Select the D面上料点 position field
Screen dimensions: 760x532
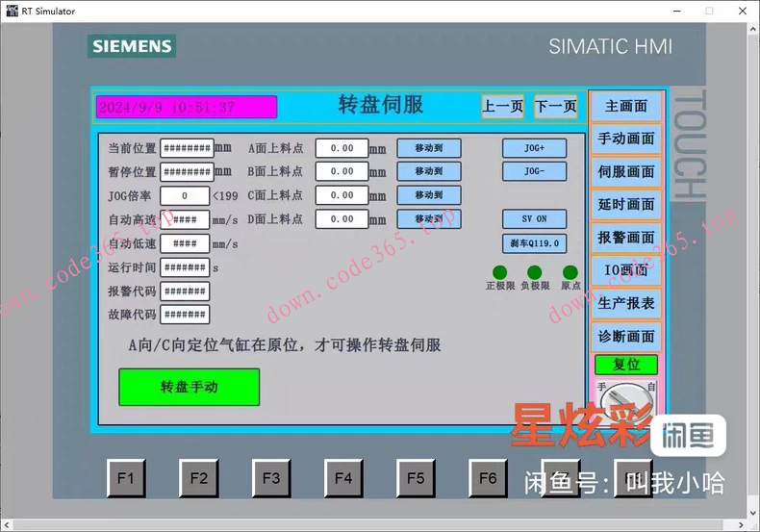[342, 219]
